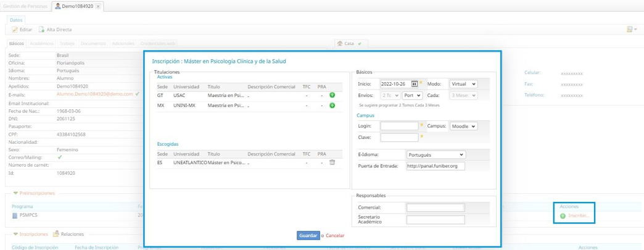Click the Login input field
644x250 pixels.
399,126
